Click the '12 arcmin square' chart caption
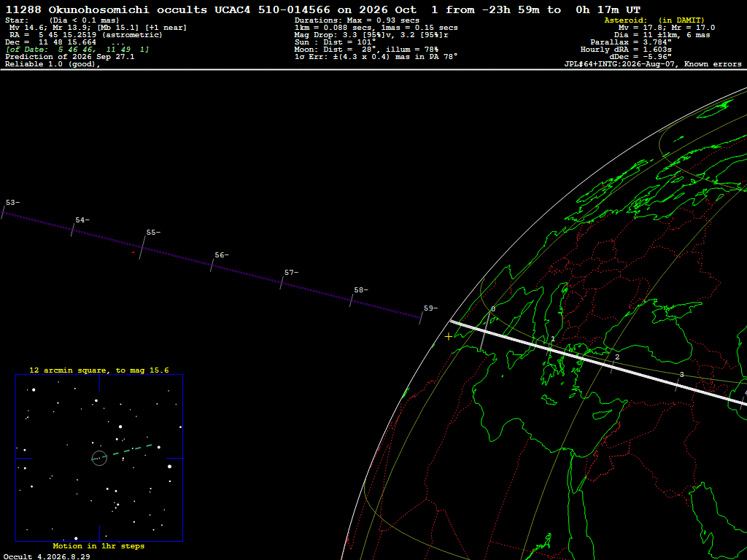 click(99, 370)
